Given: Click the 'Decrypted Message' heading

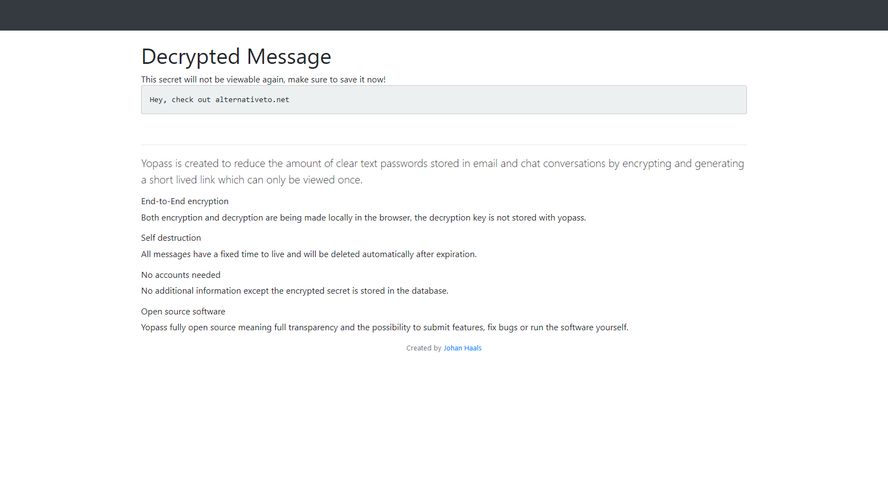Looking at the screenshot, I should 236,57.
